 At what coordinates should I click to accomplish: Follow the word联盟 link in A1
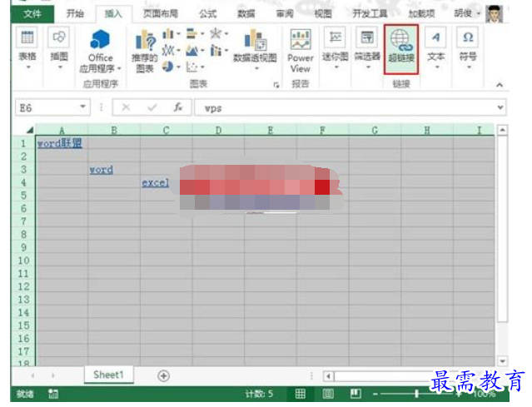[60, 143]
